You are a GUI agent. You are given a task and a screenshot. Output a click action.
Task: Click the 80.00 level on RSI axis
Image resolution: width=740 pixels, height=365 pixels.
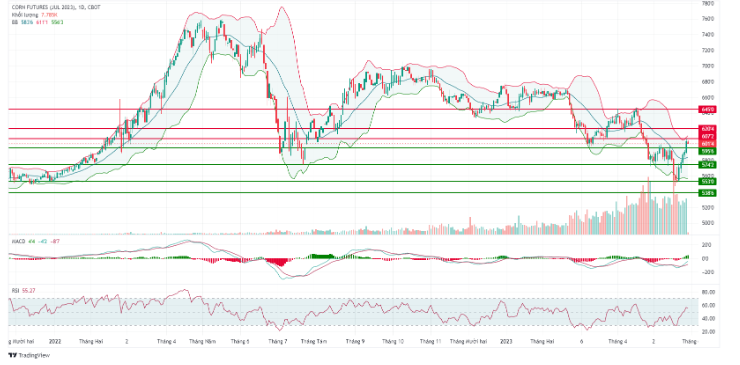709,292
